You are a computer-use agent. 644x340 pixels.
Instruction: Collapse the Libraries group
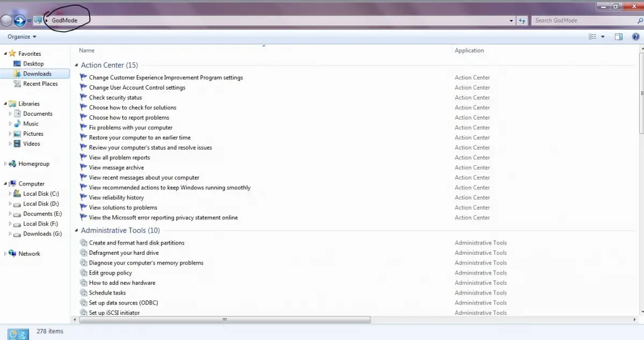point(5,104)
